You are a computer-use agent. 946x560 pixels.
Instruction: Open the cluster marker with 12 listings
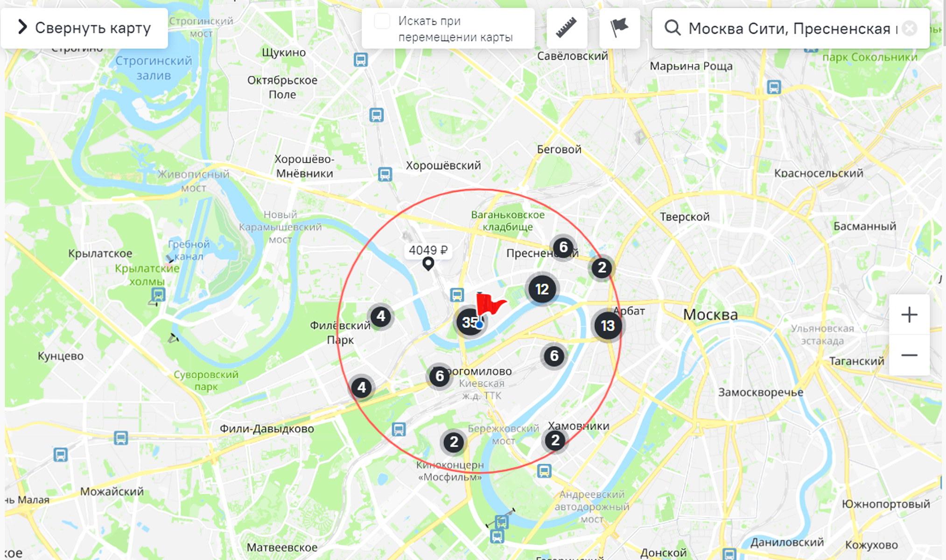[x=542, y=289]
